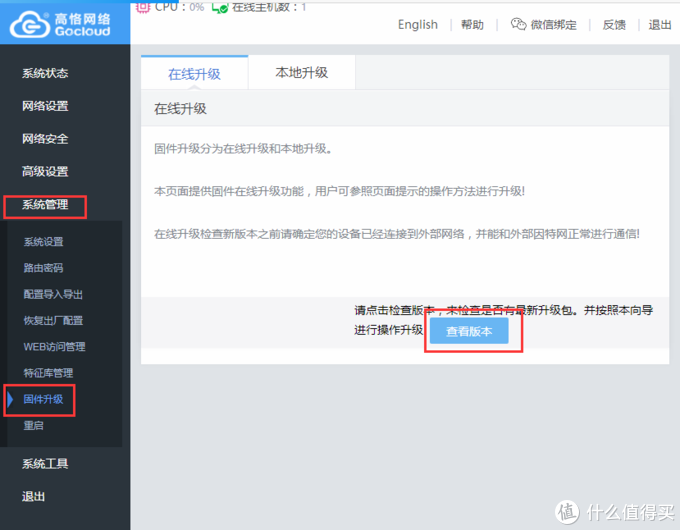The width and height of the screenshot is (680, 530).
Task: Click 退出 in sidebar
Action: pyautogui.click(x=33, y=496)
